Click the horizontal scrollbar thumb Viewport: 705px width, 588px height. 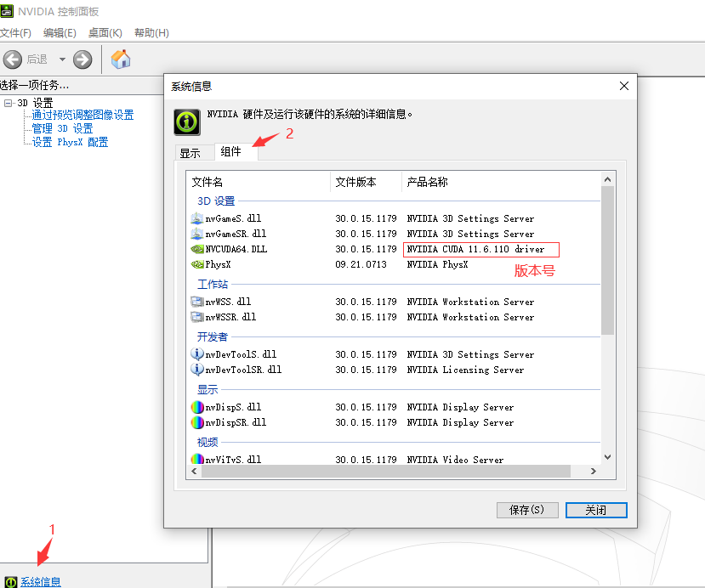coord(386,472)
